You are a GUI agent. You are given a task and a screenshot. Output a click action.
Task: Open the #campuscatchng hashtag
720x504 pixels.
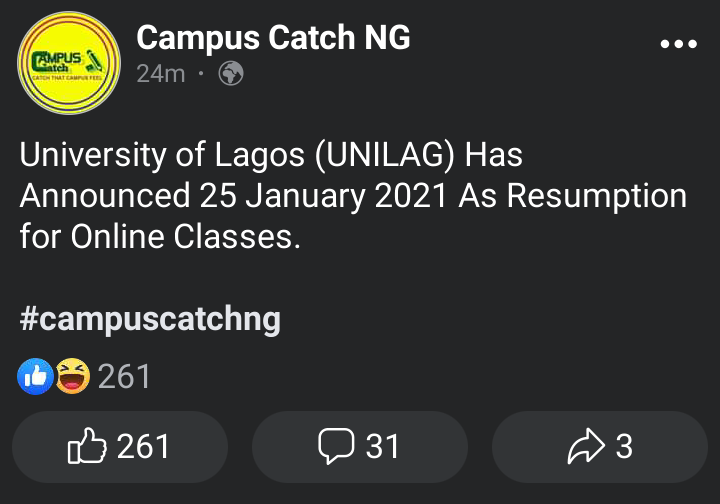click(x=150, y=319)
